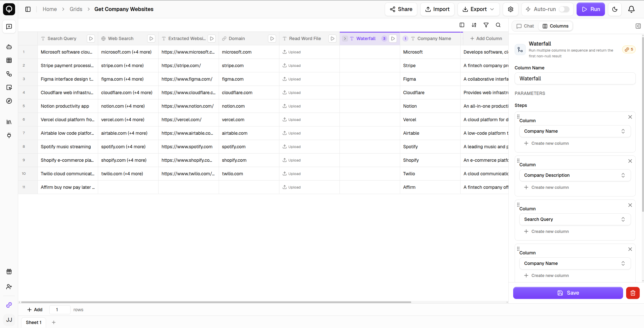Switch to the Chat tab
This screenshot has height=328, width=644.
click(525, 26)
